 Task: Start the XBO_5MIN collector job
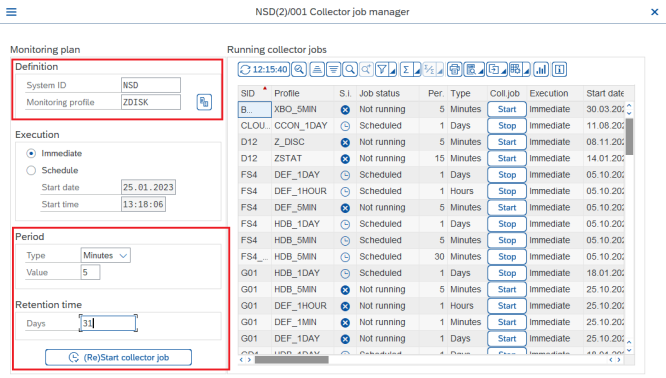[507, 109]
